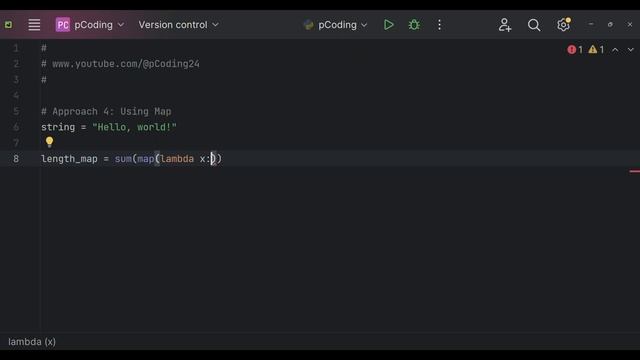The width and height of the screenshot is (640, 360).
Task: Click the sum function call
Action: 123,159
